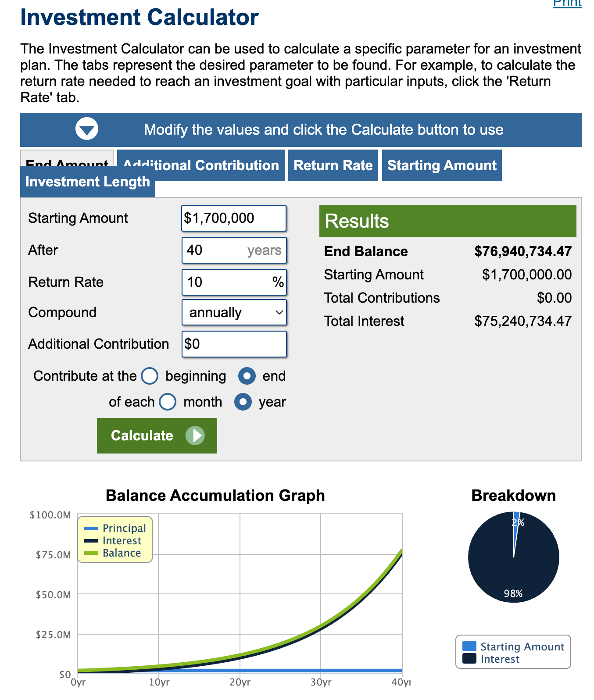The image size is (594, 700).
Task: Click the Print link
Action: 567,4
